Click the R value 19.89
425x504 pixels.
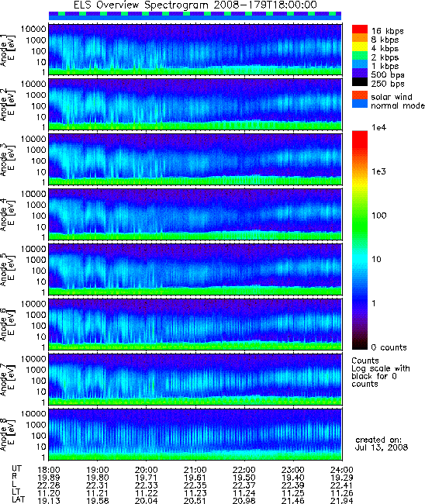(49, 478)
